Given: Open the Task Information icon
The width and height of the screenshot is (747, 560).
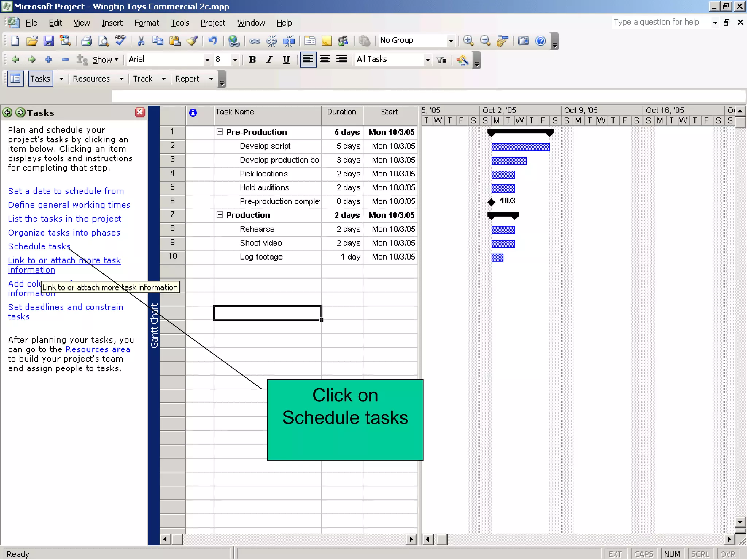Looking at the screenshot, I should tap(310, 41).
